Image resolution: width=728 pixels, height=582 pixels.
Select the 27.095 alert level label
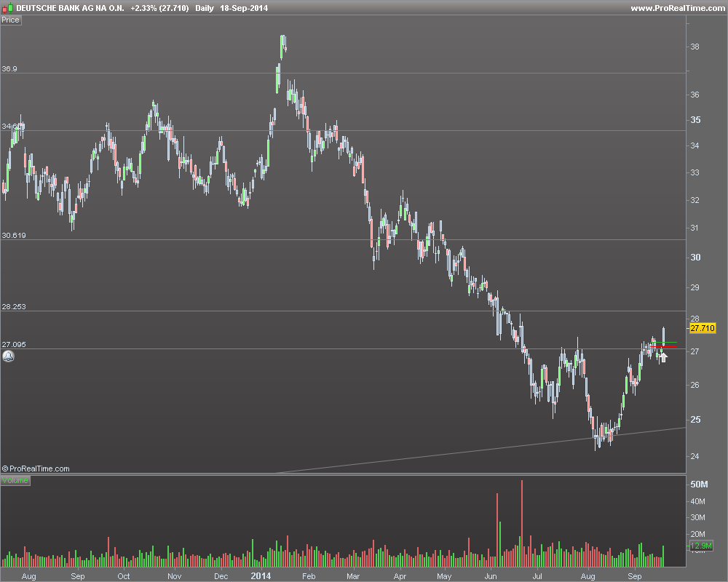(x=14, y=345)
